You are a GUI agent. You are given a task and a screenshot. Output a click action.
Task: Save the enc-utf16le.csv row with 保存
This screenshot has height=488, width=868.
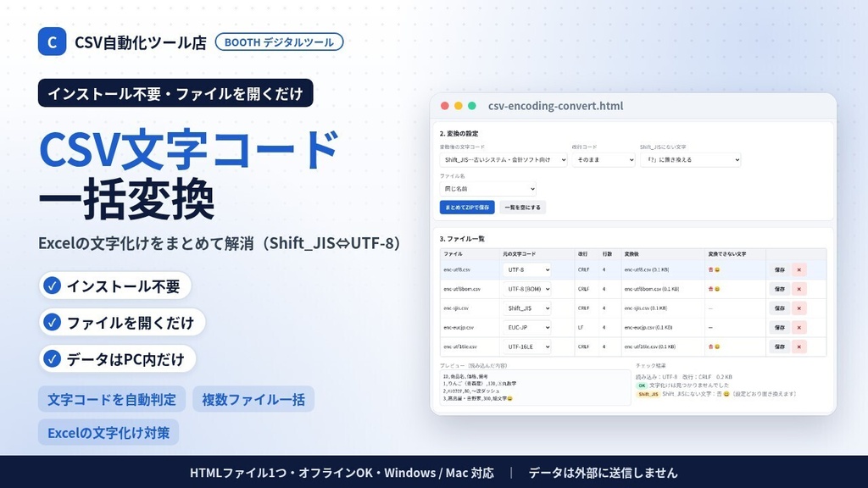(x=780, y=347)
